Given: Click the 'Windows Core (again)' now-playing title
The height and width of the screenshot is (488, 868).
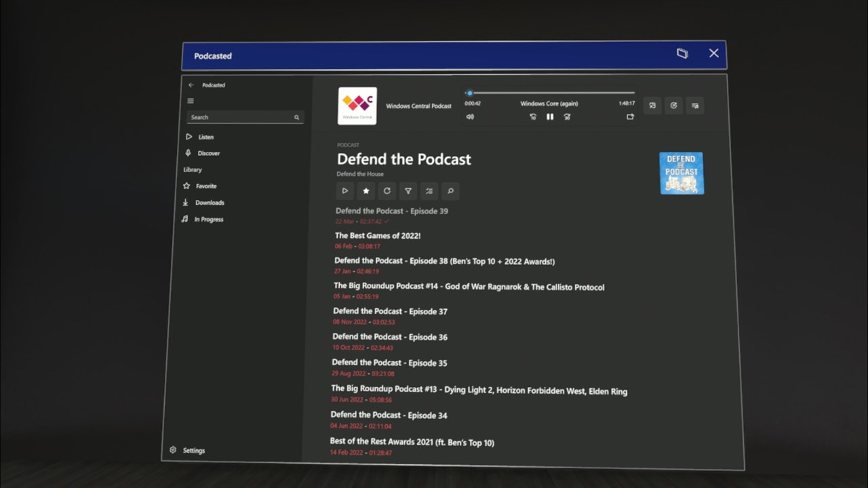Looking at the screenshot, I should [x=549, y=104].
